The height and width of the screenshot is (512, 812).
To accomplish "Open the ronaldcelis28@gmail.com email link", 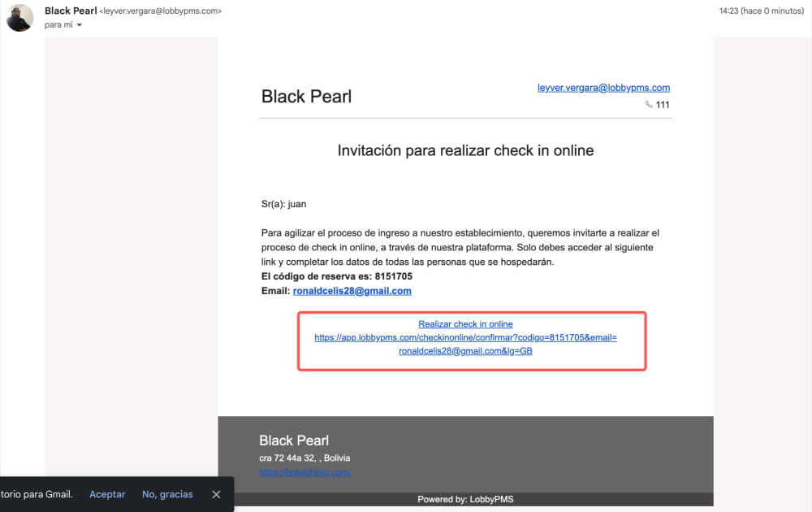I will click(352, 291).
